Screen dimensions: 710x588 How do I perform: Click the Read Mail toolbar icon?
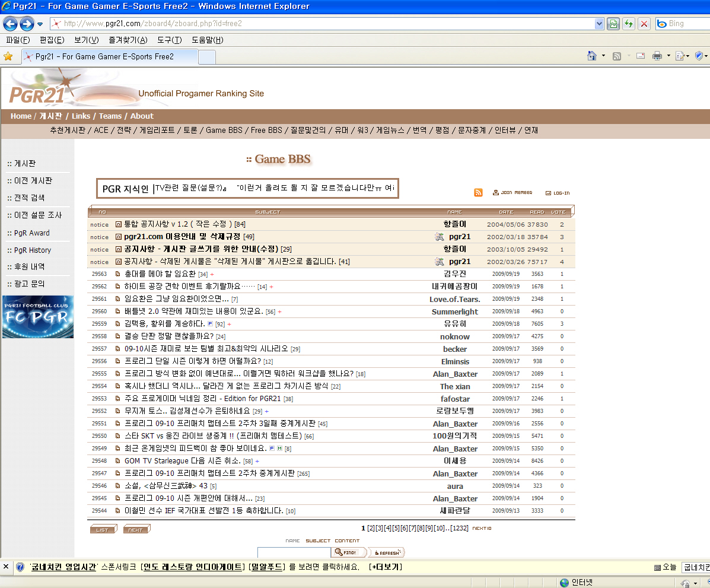point(640,56)
